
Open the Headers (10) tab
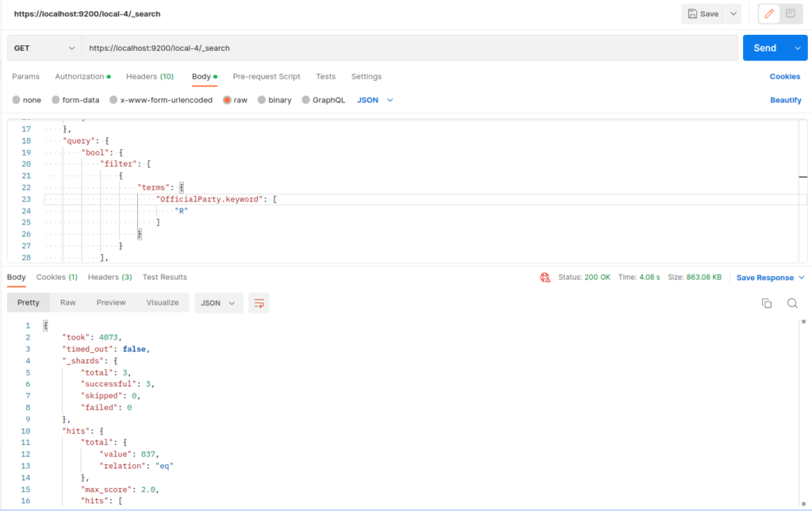click(x=150, y=76)
